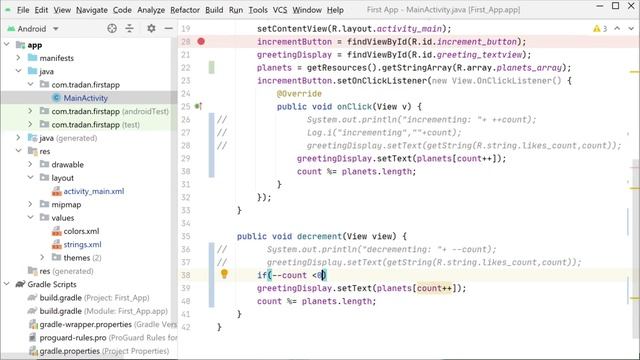The height and width of the screenshot is (360, 640).
Task: Open the Navigate menu
Action: pyautogui.click(x=92, y=10)
